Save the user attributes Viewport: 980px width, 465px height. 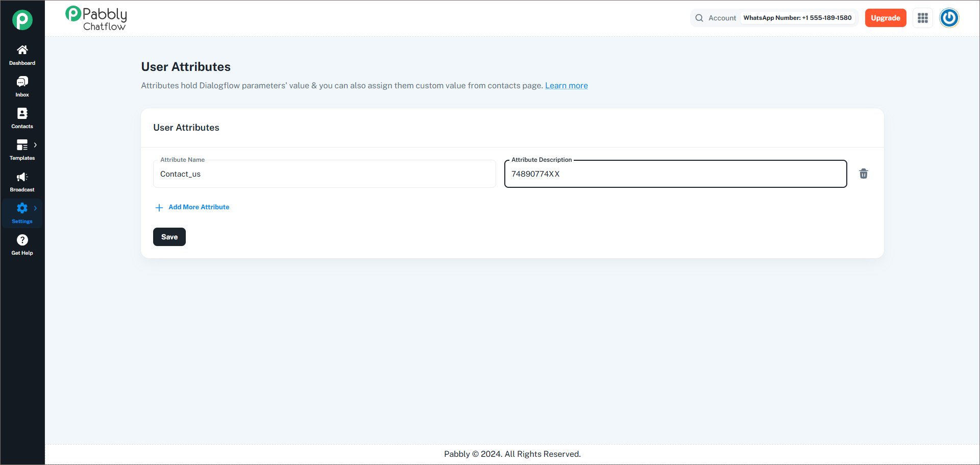tap(169, 237)
